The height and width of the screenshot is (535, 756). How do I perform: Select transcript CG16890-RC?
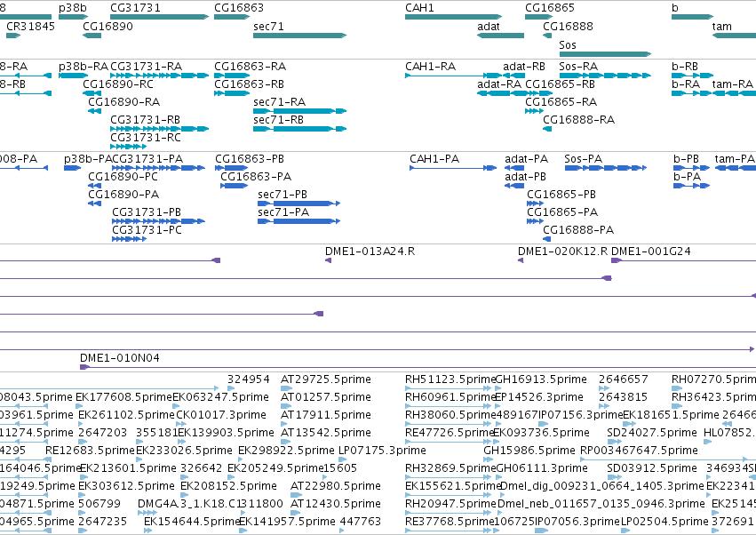tap(92, 93)
